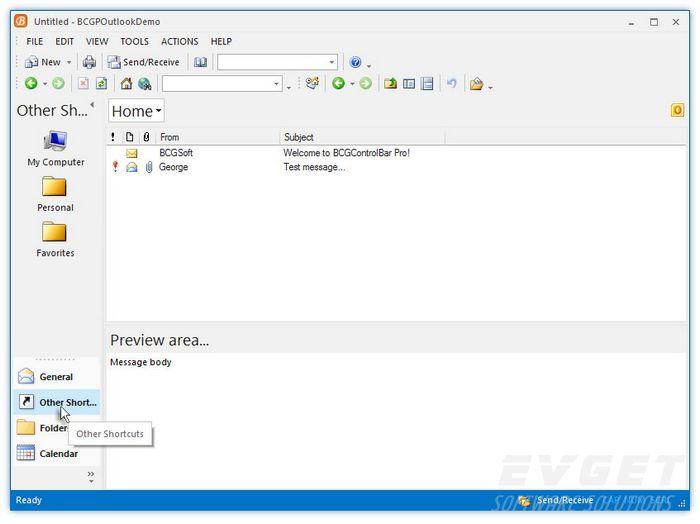Screen dimensions: 700x524
Task: Sort by the Importance column header
Action: (x=113, y=137)
